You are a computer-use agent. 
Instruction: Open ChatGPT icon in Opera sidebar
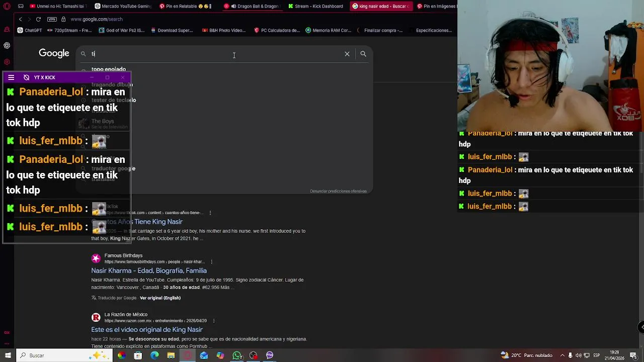[7, 45]
